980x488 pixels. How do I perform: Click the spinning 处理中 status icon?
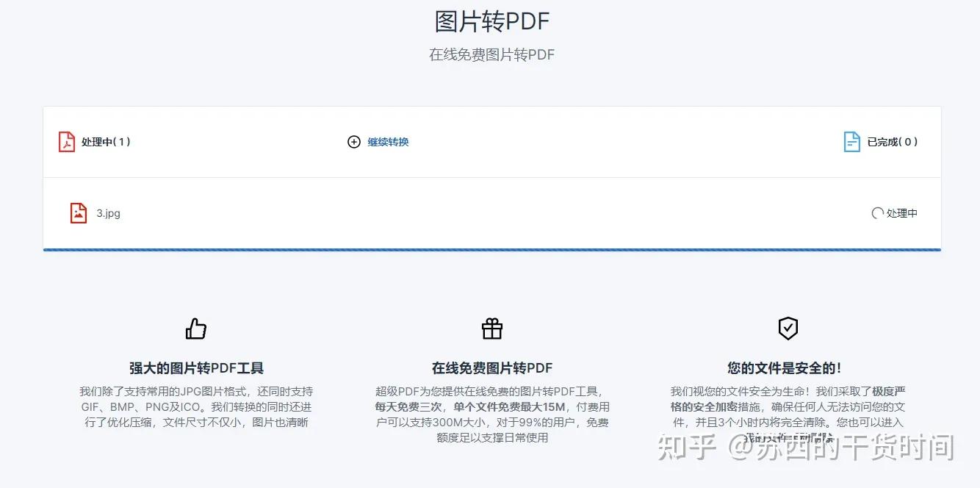click(876, 213)
